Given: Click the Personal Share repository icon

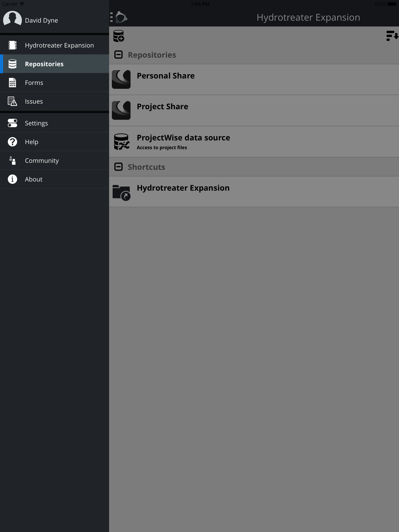Looking at the screenshot, I should click(121, 79).
